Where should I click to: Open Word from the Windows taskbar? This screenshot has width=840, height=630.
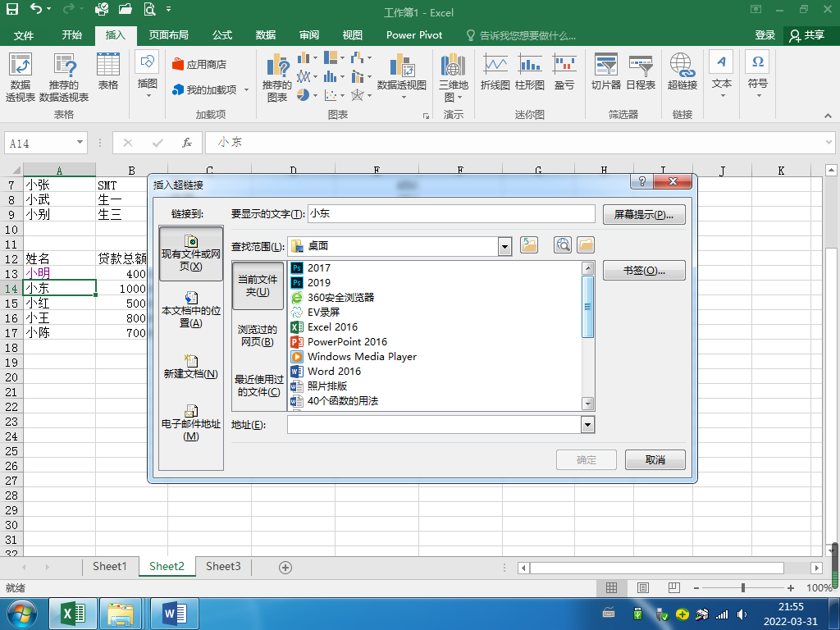pos(175,614)
